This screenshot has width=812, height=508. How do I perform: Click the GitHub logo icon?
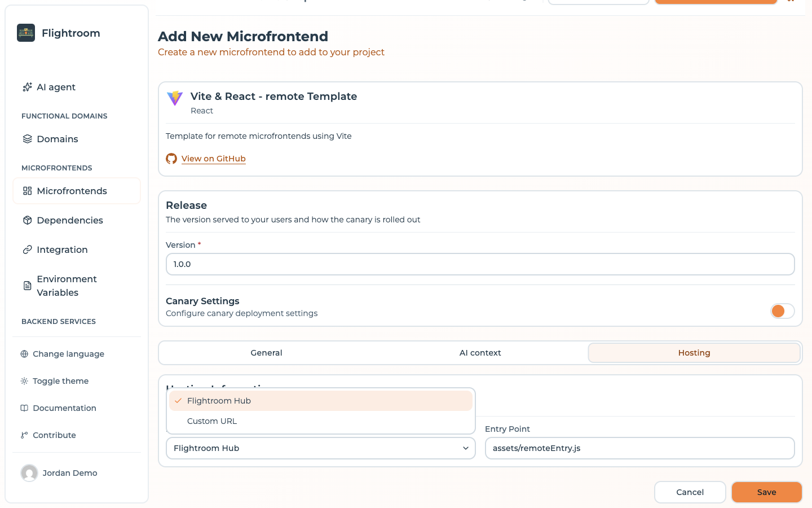(171, 159)
